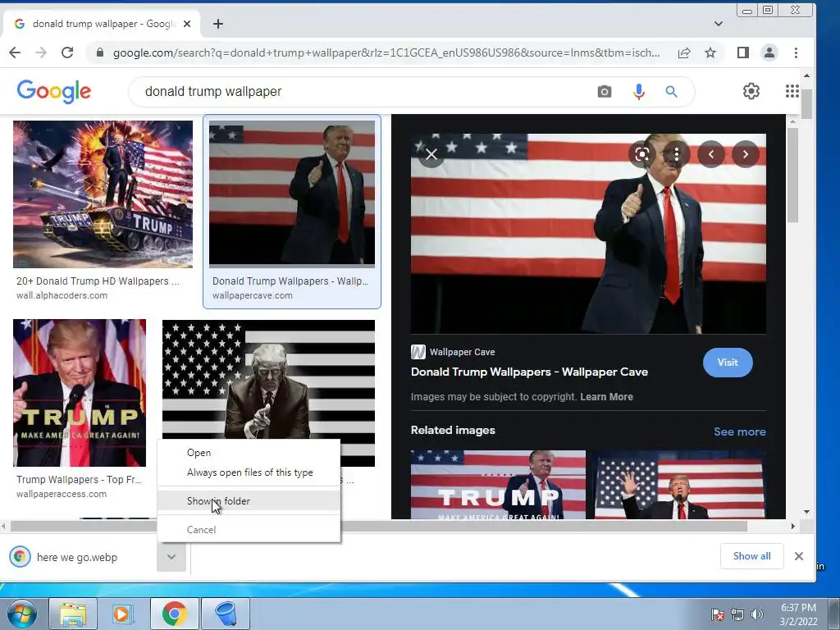Viewport: 840px width, 630px height.
Task: Click Donald Trump Wallpapers - Wallpaper Cave title
Action: click(529, 372)
